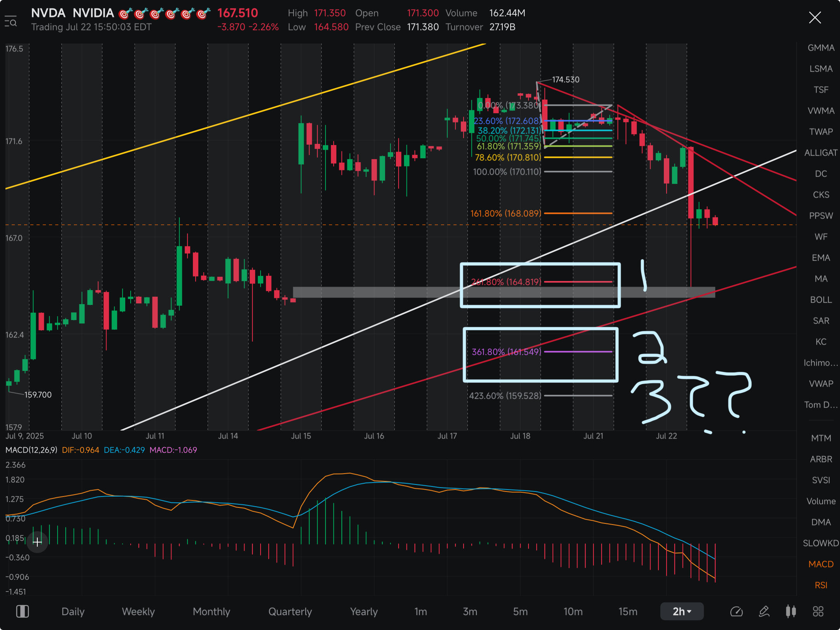Click the 261.80% Fibonacci level line
This screenshot has width=840, height=630.
[578, 282]
